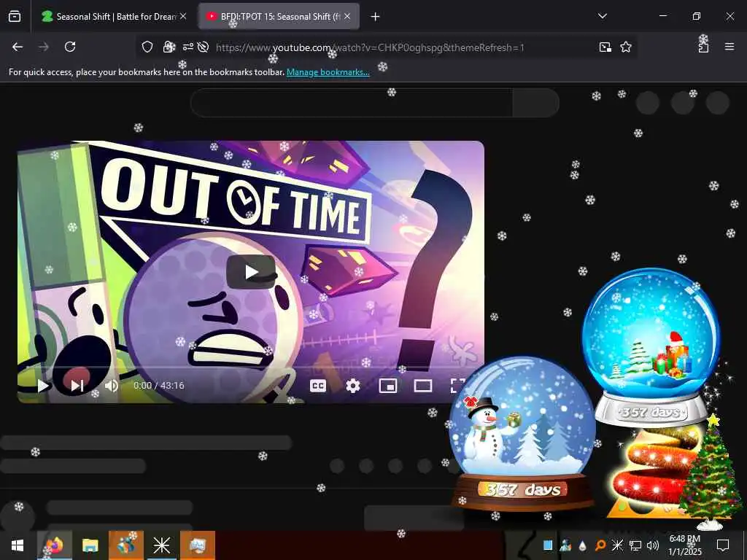Play the video from the player controls

43,386
